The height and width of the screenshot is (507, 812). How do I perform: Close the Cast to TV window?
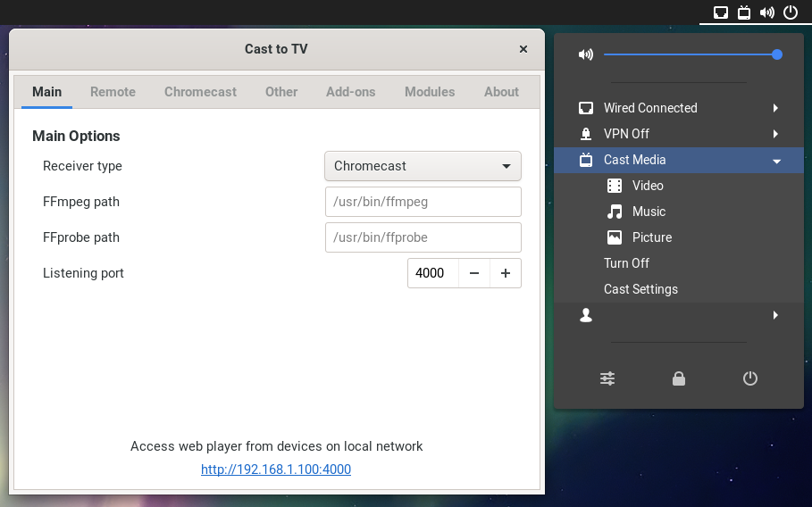point(523,49)
